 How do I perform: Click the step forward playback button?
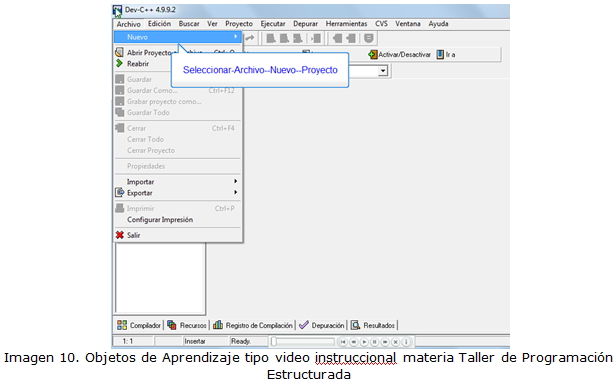click(385, 342)
